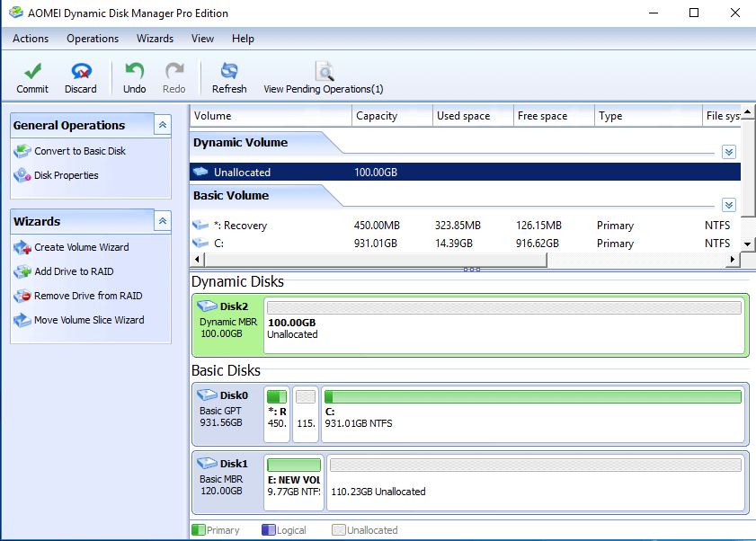
Task: Sort by the Capacity column header
Action: (378, 116)
